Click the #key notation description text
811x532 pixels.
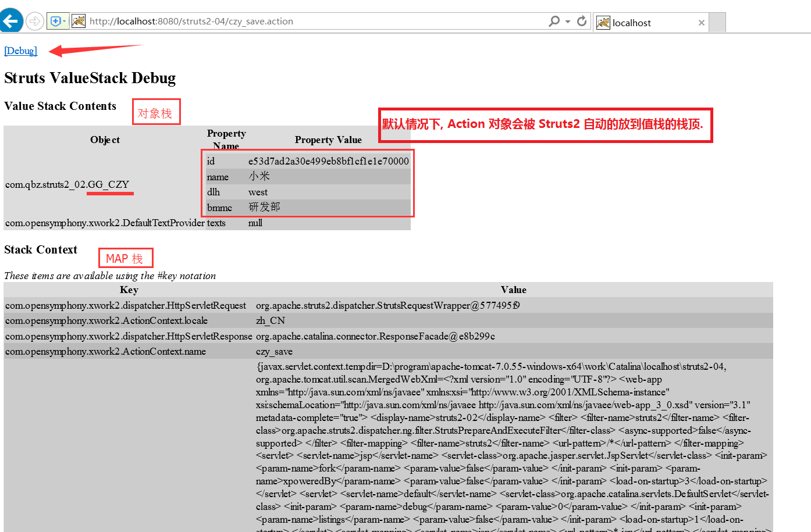pyautogui.click(x=110, y=276)
